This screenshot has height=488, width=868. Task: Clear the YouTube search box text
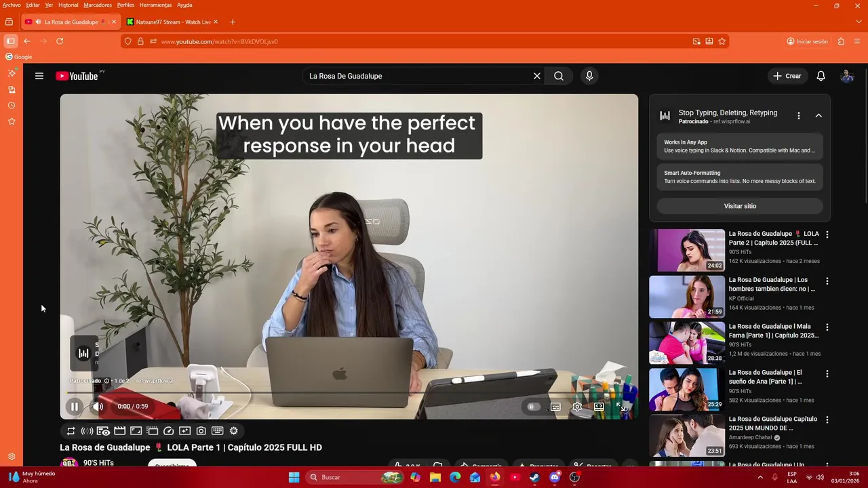537,76
